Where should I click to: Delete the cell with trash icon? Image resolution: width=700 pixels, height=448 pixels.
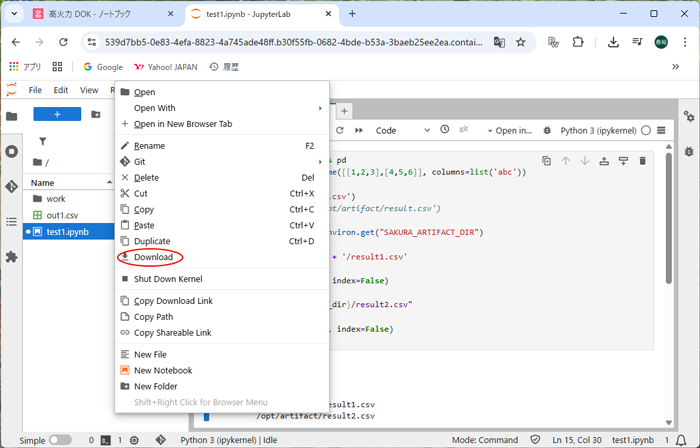coord(642,161)
